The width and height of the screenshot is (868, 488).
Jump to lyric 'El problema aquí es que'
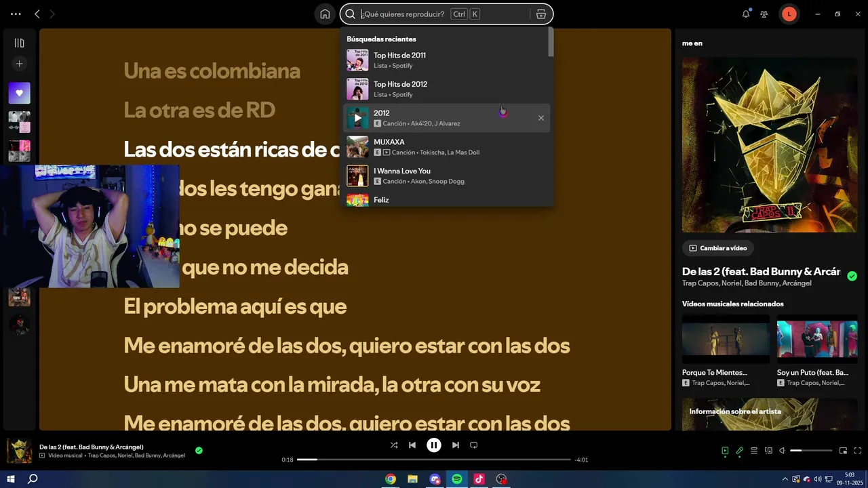pos(235,307)
